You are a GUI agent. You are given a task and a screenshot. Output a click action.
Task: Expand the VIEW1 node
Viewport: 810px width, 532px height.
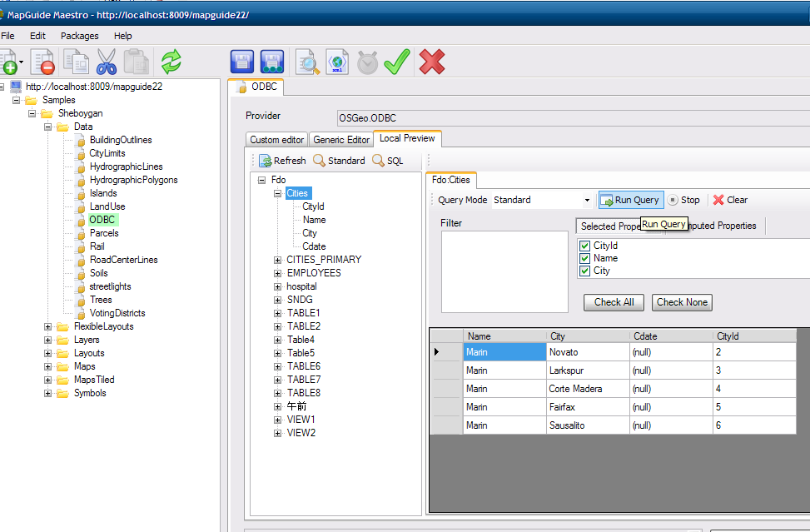(x=277, y=420)
